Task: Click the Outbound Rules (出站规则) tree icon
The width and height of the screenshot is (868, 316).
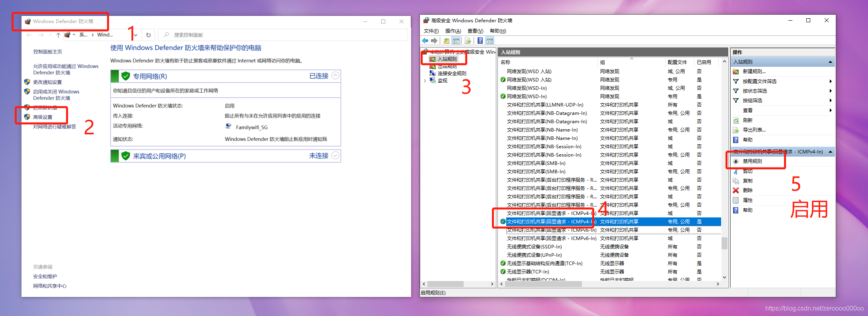Action: coord(433,66)
